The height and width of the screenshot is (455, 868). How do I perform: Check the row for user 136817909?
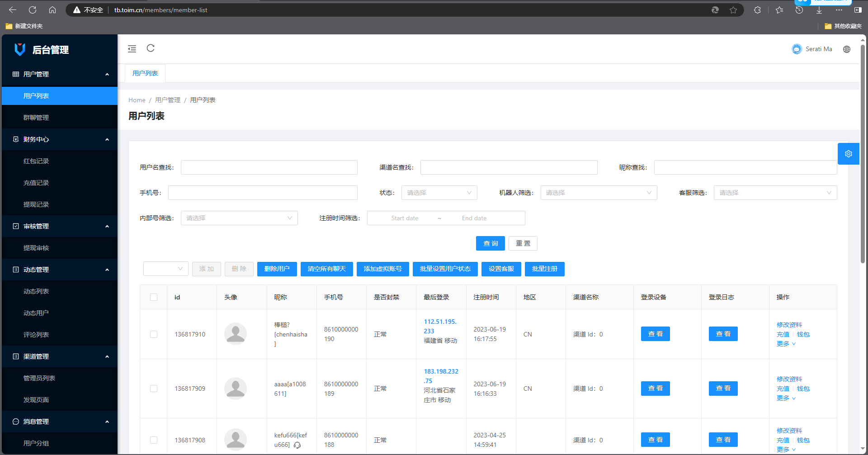[x=154, y=389]
